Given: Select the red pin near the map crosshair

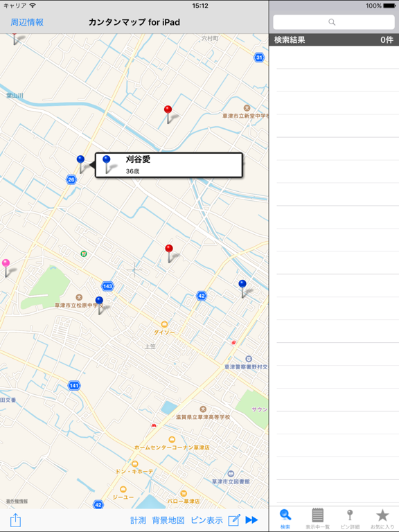Looking at the screenshot, I should click(x=169, y=254).
